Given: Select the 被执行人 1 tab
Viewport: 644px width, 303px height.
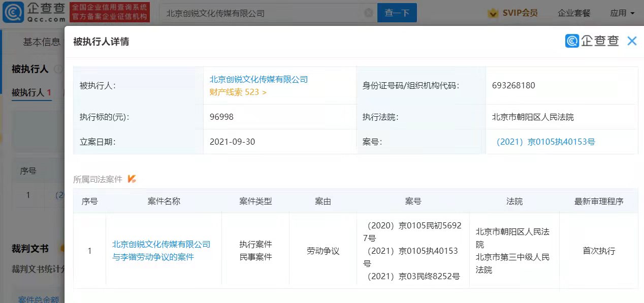Looking at the screenshot, I should click(31, 93).
